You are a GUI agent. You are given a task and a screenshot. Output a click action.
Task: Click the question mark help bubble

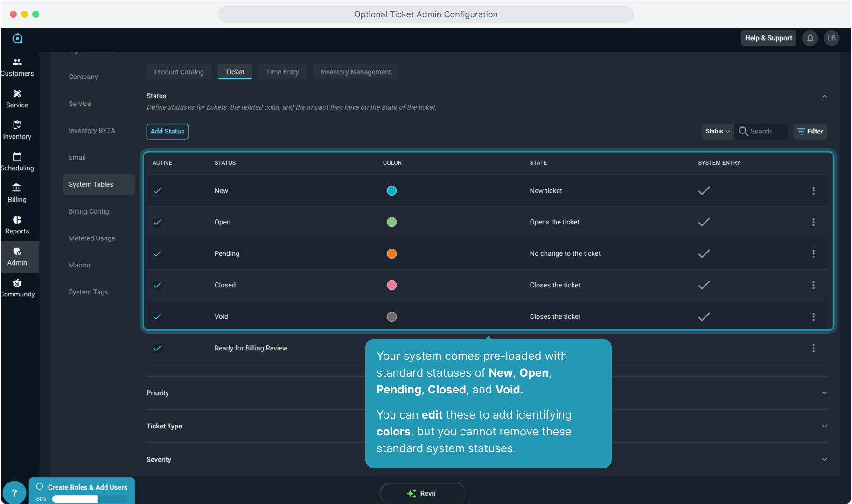[x=14, y=492]
